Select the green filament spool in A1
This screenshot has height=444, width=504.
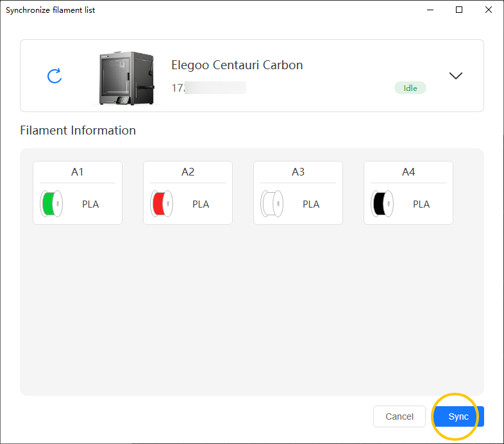[51, 204]
